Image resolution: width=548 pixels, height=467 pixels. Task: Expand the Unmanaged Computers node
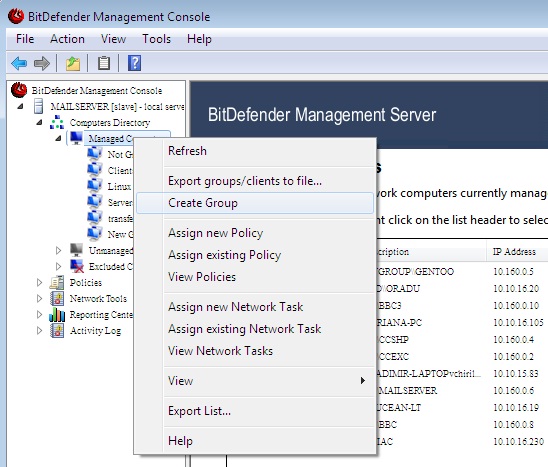click(58, 250)
